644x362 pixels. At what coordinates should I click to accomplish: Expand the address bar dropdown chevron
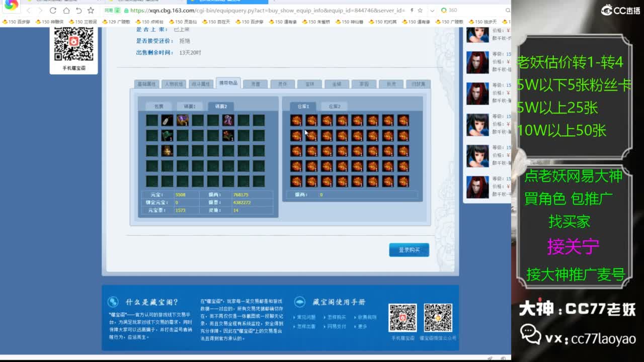point(432,10)
